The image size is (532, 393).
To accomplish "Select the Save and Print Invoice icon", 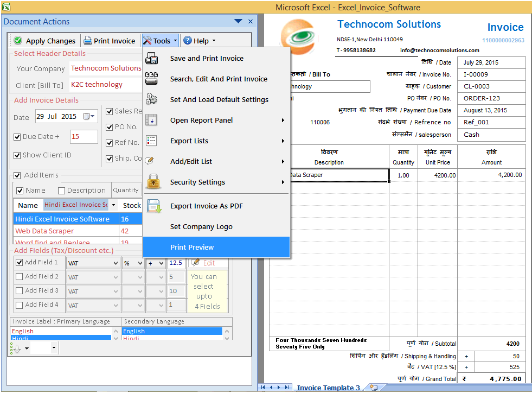I will [x=151, y=59].
